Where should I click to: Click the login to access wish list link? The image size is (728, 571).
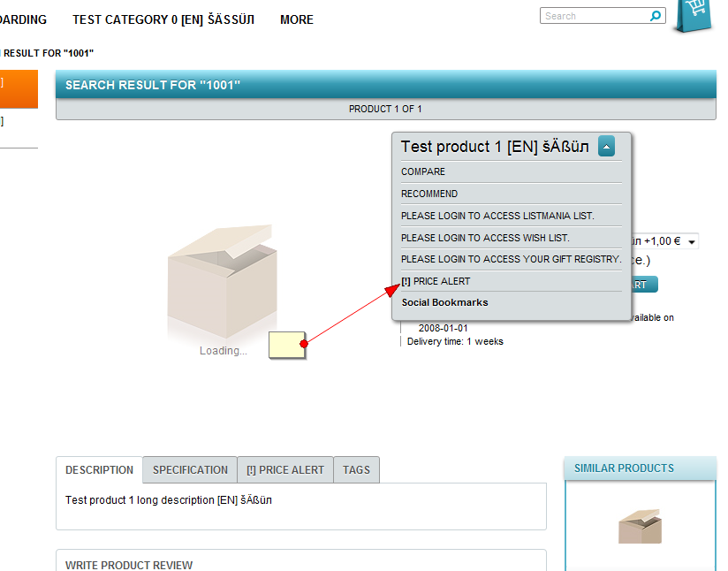click(485, 238)
